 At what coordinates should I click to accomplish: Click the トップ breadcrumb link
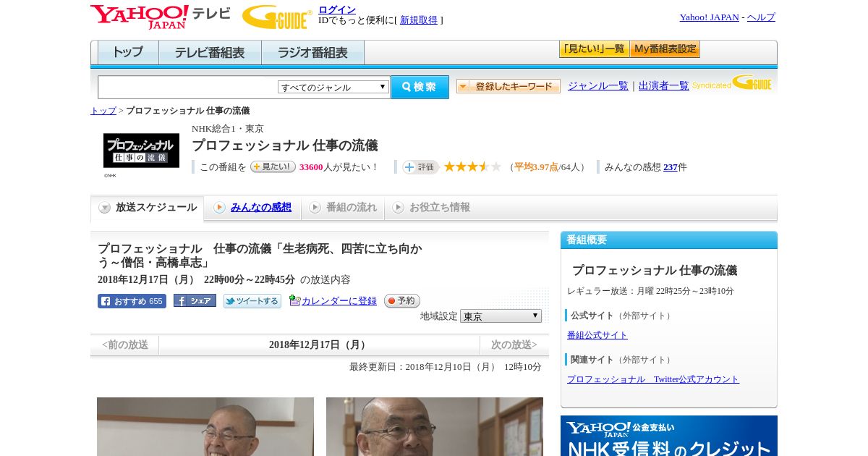tap(103, 111)
